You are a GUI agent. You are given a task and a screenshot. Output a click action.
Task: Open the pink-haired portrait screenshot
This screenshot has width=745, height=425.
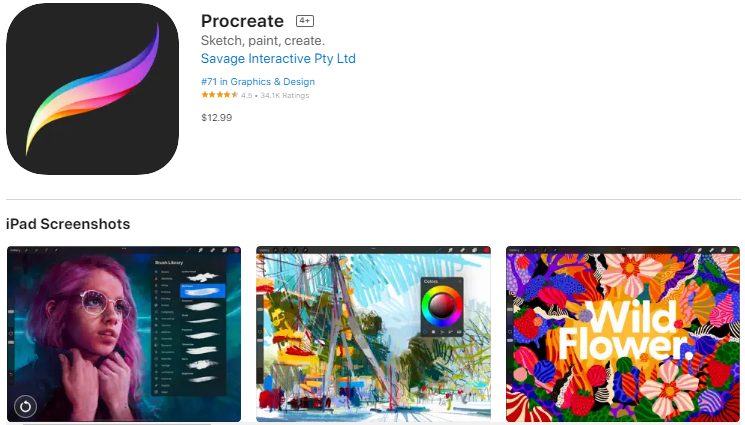coord(124,334)
